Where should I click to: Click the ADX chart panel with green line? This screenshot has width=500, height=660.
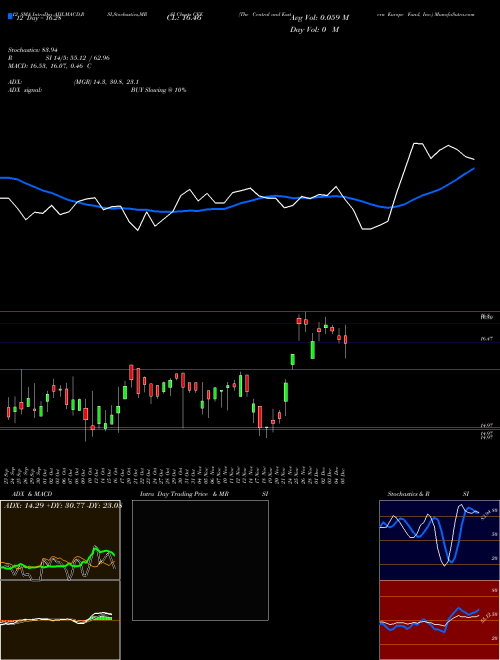coord(60,540)
